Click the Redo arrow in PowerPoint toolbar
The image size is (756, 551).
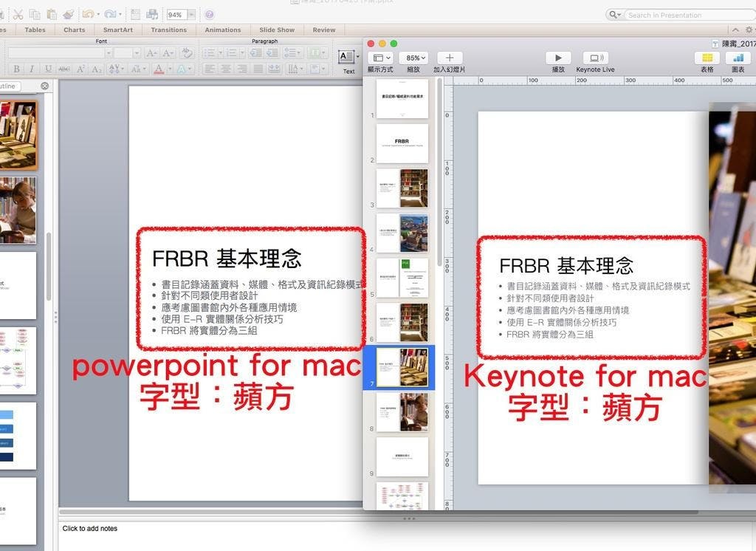click(110, 15)
